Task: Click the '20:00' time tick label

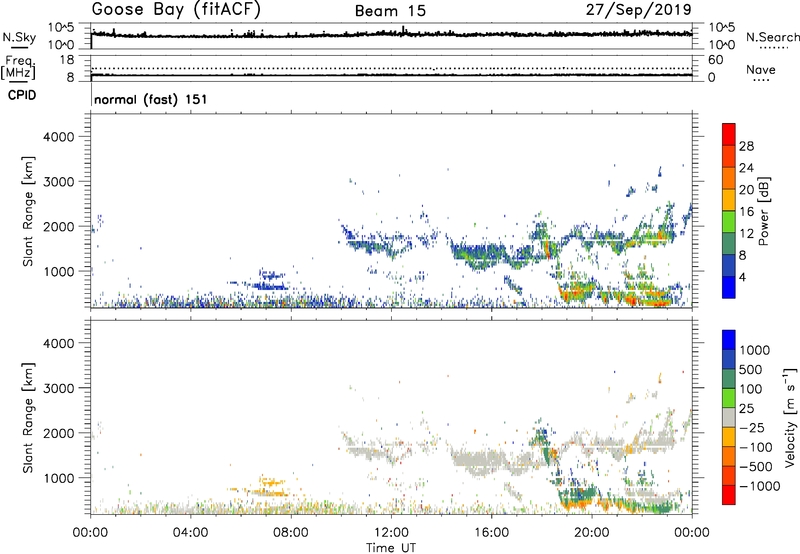Action: (x=592, y=533)
